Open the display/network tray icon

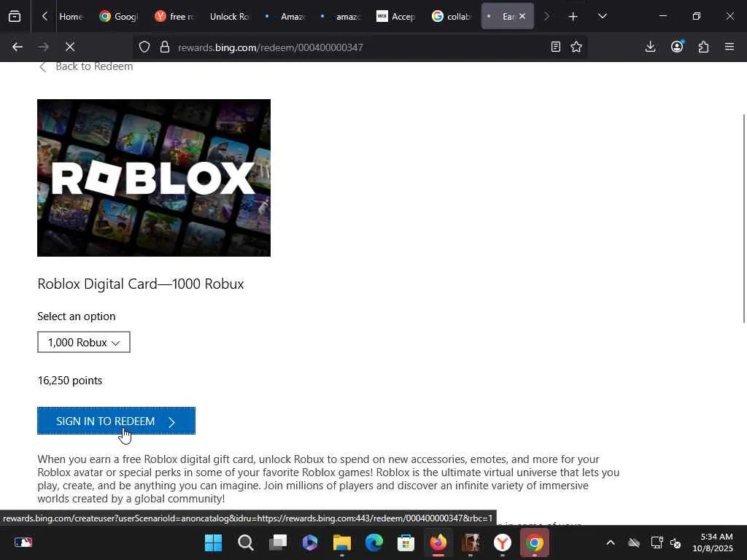click(657, 542)
